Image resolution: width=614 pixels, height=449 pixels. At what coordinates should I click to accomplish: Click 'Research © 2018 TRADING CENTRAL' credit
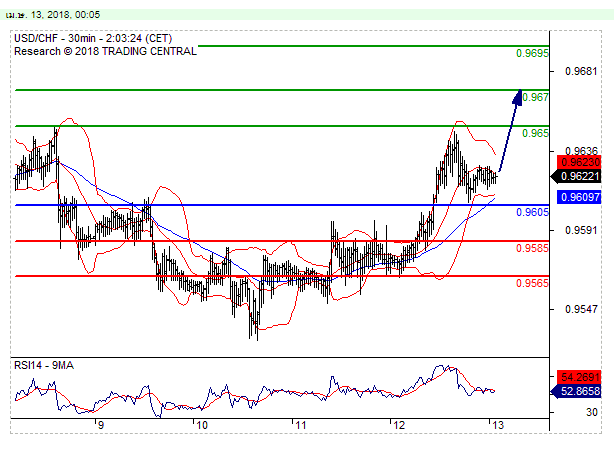tap(105, 51)
